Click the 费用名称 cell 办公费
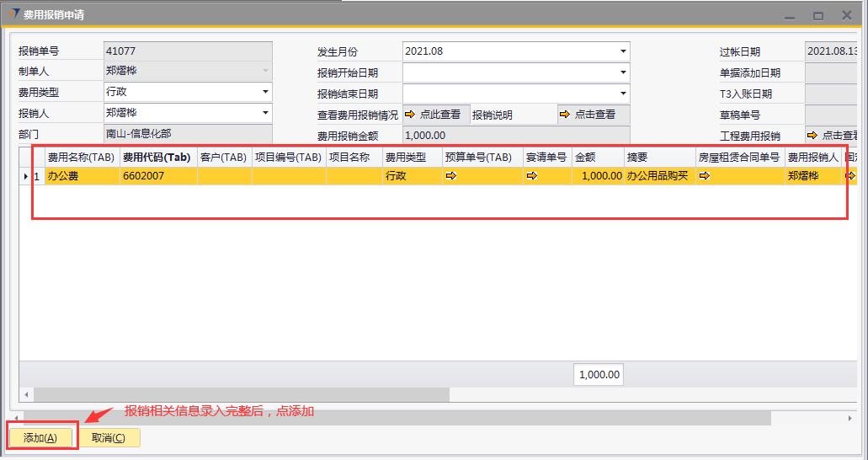868x460 pixels. pos(81,176)
